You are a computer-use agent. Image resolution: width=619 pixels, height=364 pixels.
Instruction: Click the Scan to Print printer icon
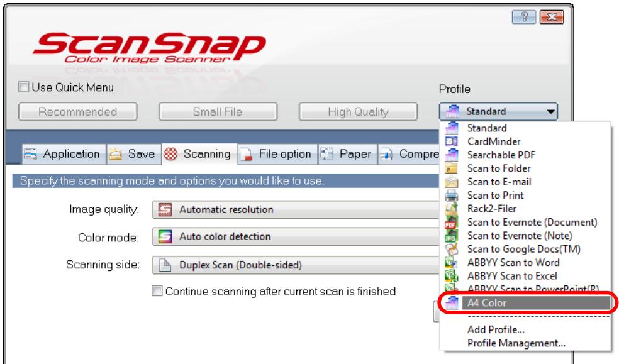pyautogui.click(x=452, y=196)
